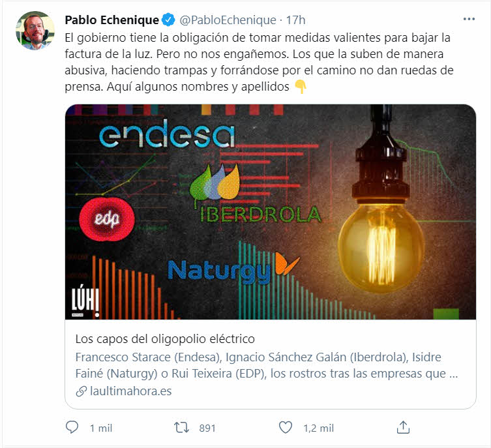Open the share tweet icon
This screenshot has height=448, width=491.
tap(403, 427)
